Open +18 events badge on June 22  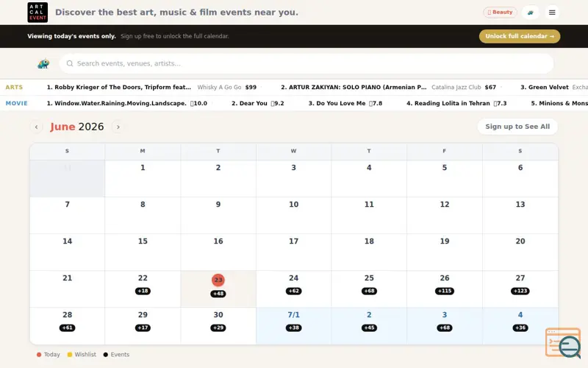[x=143, y=291]
